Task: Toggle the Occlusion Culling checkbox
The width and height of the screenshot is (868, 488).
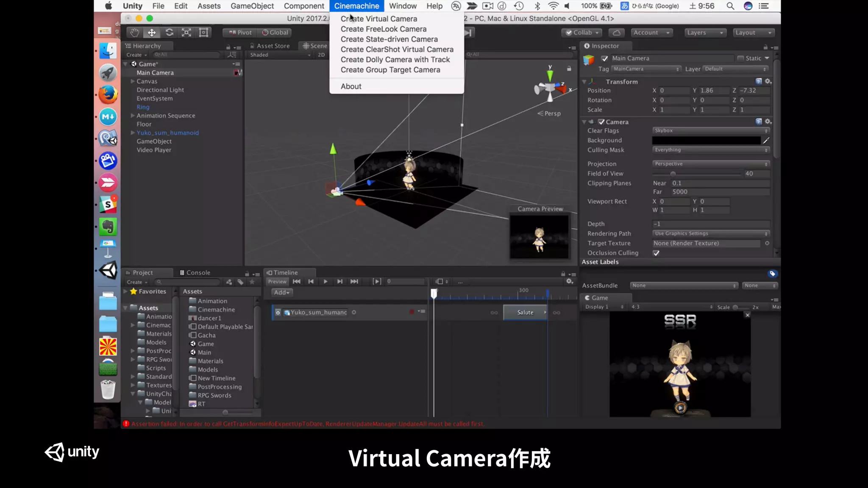Action: pyautogui.click(x=656, y=253)
